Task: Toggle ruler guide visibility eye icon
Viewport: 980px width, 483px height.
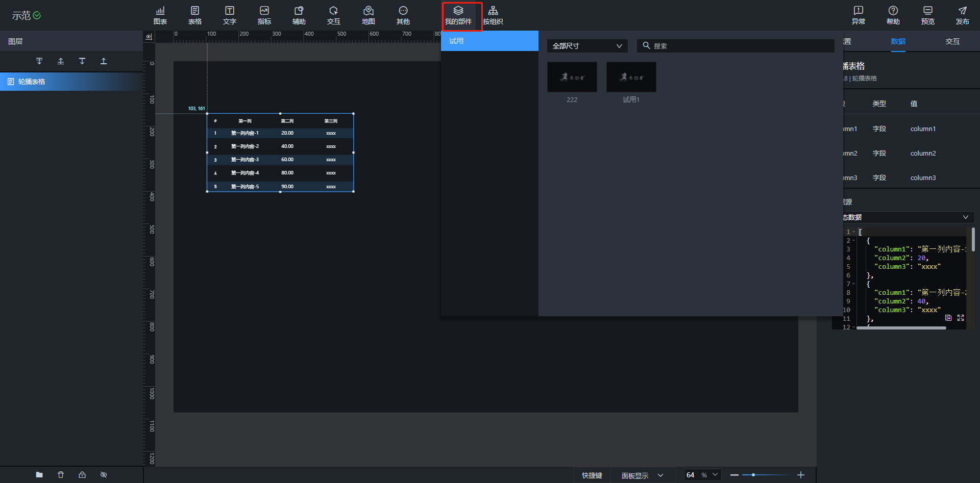Action: tap(149, 37)
